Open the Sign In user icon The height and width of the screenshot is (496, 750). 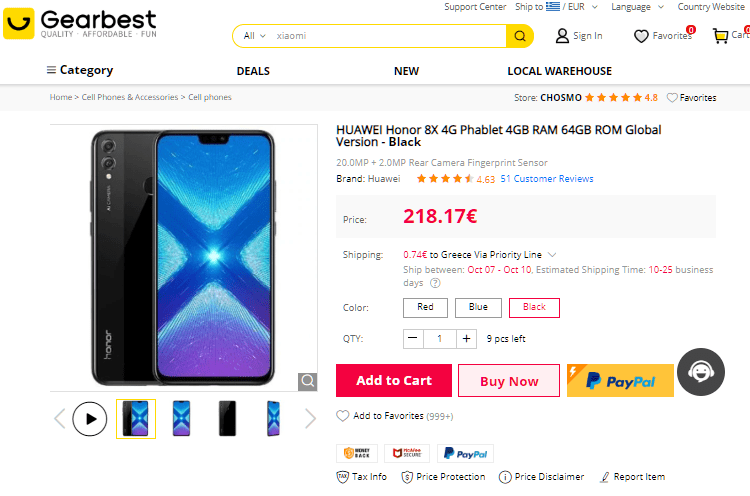click(x=563, y=36)
